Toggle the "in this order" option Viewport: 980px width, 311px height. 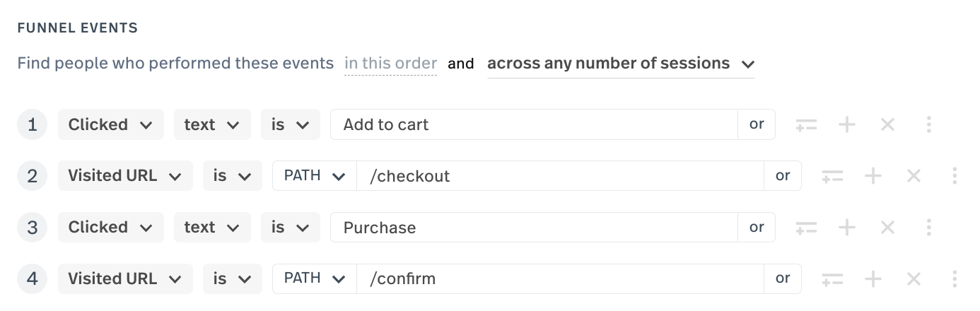pyautogui.click(x=390, y=64)
